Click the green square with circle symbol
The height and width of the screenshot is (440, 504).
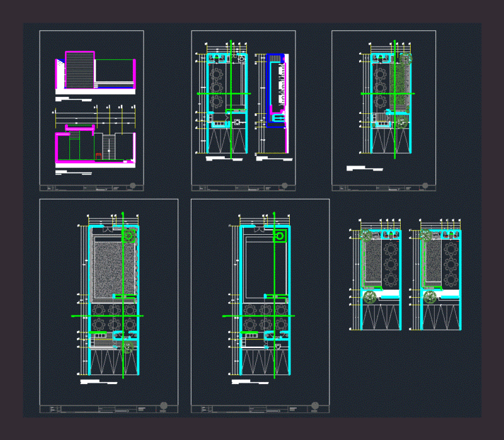coord(280,236)
